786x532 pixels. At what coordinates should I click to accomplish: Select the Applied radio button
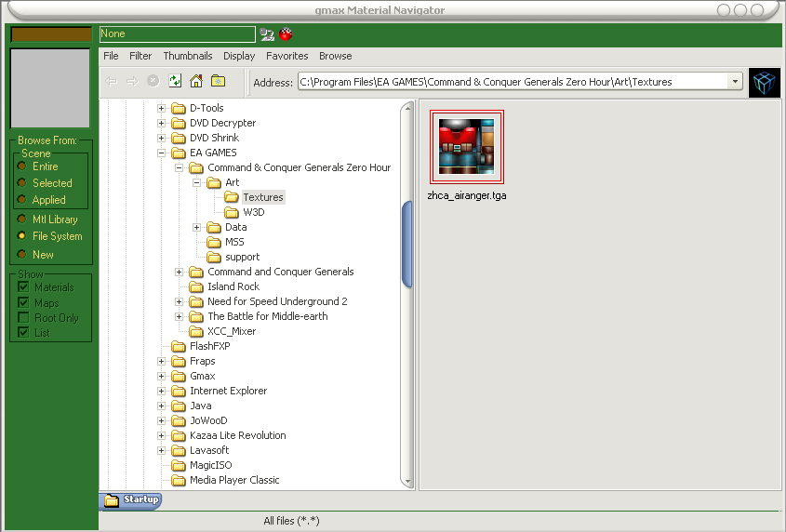click(x=21, y=199)
